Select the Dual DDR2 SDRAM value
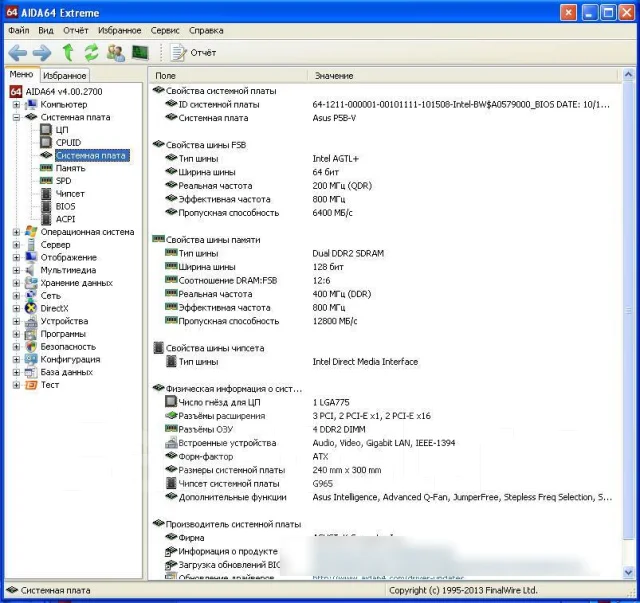Screen dimensions: 640x603 (x=348, y=253)
